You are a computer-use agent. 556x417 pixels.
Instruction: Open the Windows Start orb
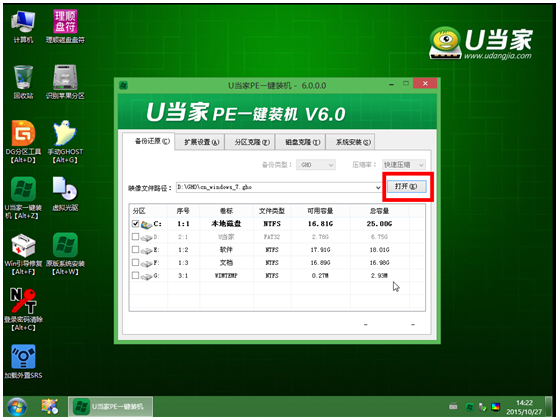tap(16, 406)
